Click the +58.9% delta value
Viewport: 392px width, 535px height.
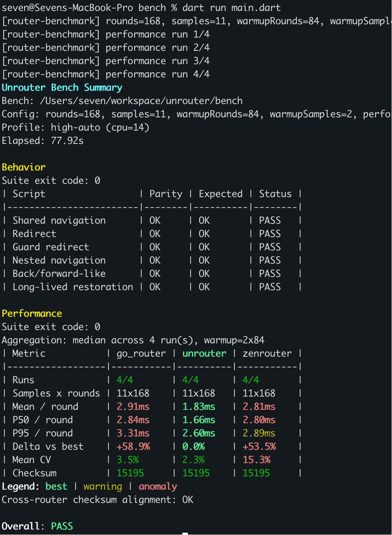133,447
